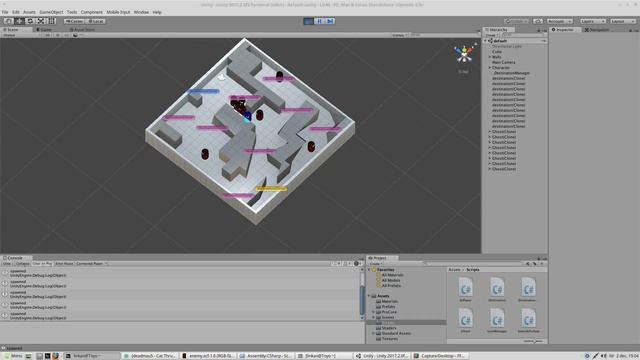
Task: Expand the Walls object in Hierarchy
Action: 490,57
